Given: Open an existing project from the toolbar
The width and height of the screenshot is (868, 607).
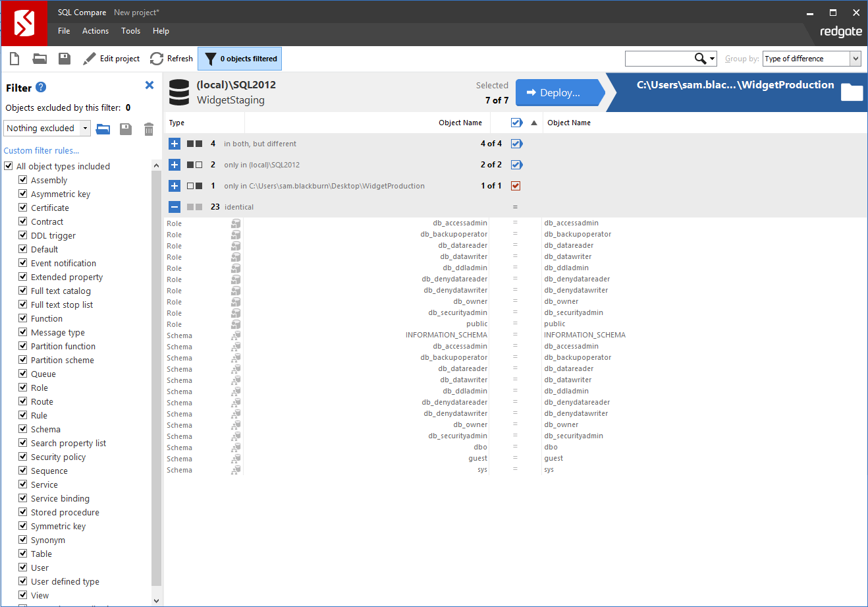Looking at the screenshot, I should pyautogui.click(x=39, y=58).
